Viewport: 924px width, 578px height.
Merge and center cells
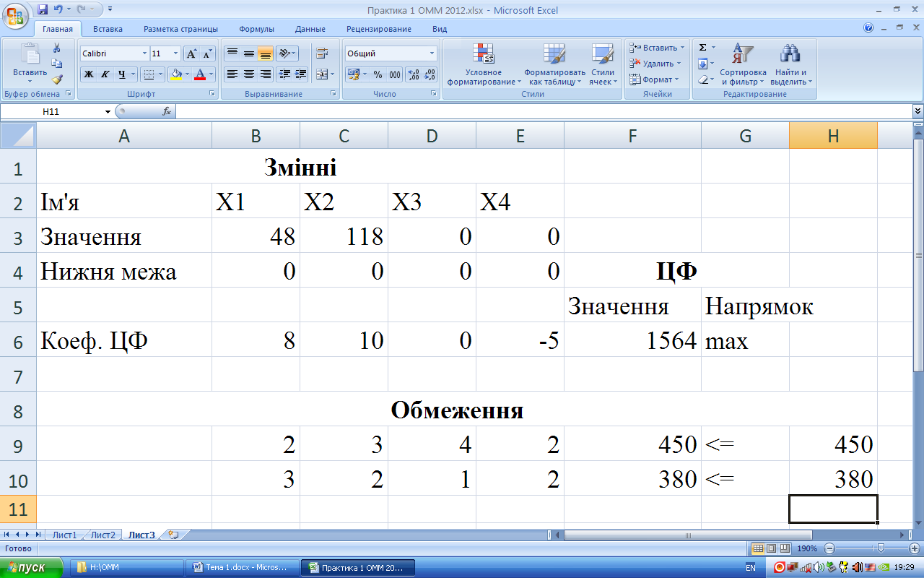(x=322, y=74)
